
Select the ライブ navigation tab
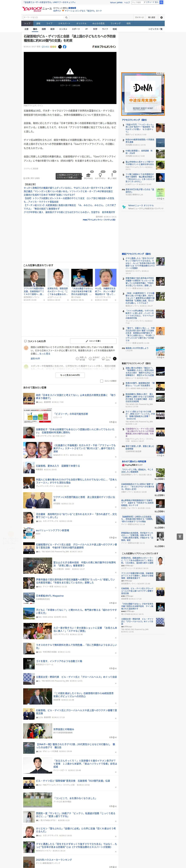point(49,24)
